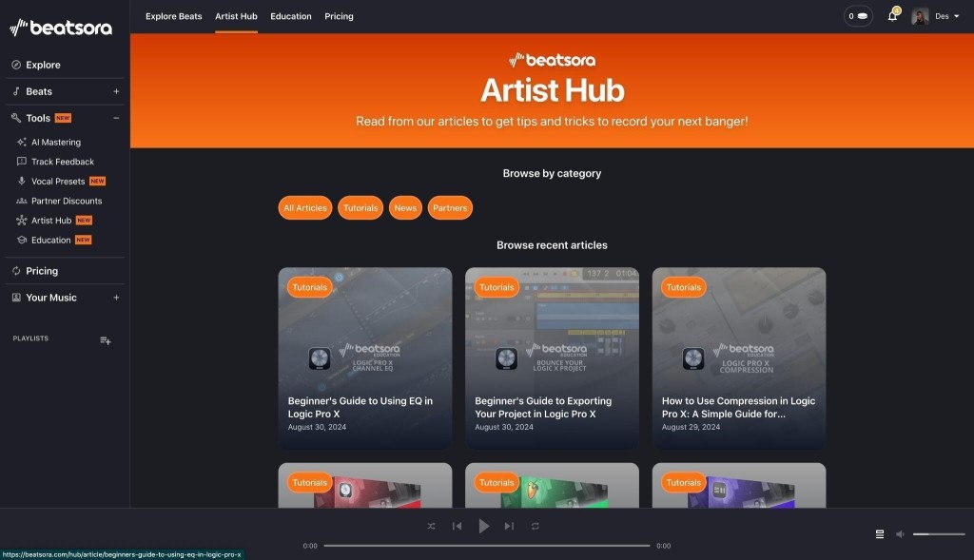Go to the previous track
974x560 pixels.
click(x=457, y=526)
